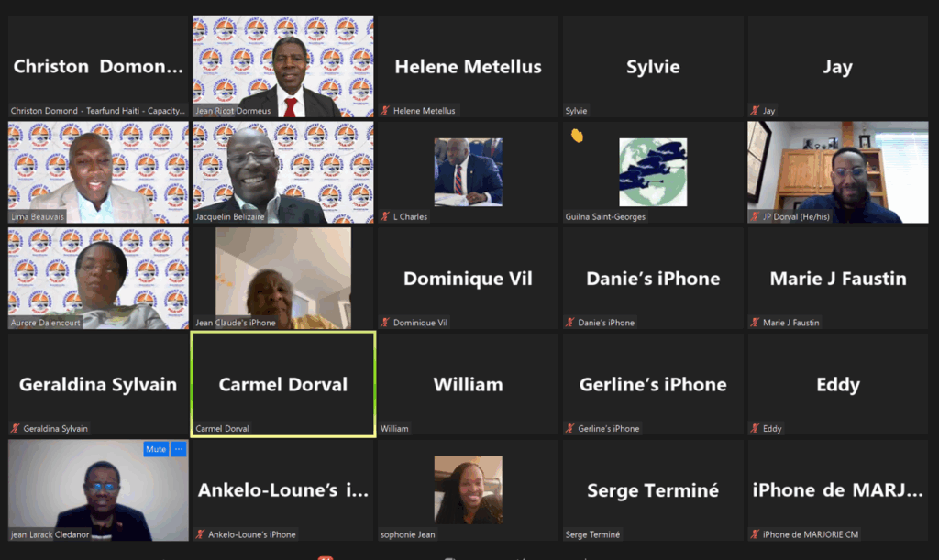The image size is (939, 560).
Task: Select Jean Ricot Dormeus video tile
Action: point(283,66)
